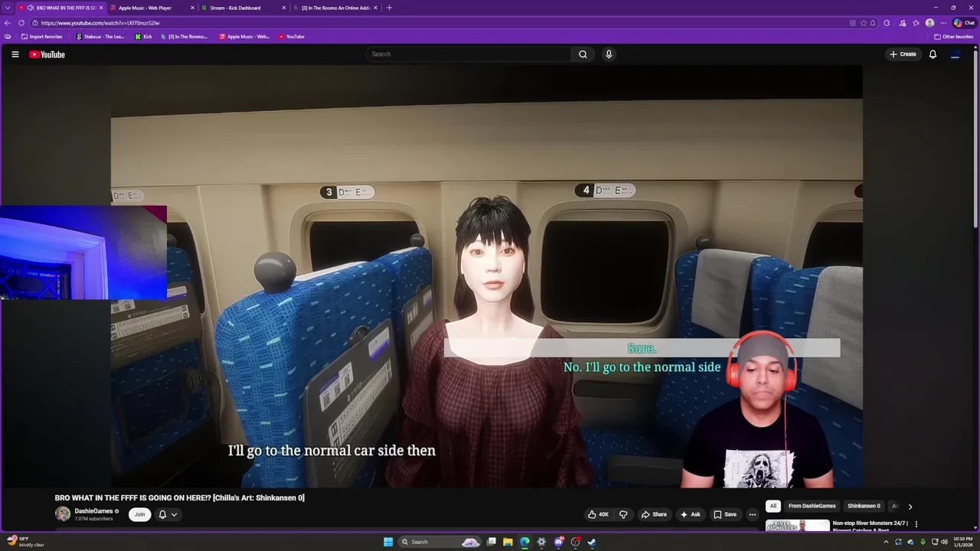Share the DashieGames video

pos(654,514)
